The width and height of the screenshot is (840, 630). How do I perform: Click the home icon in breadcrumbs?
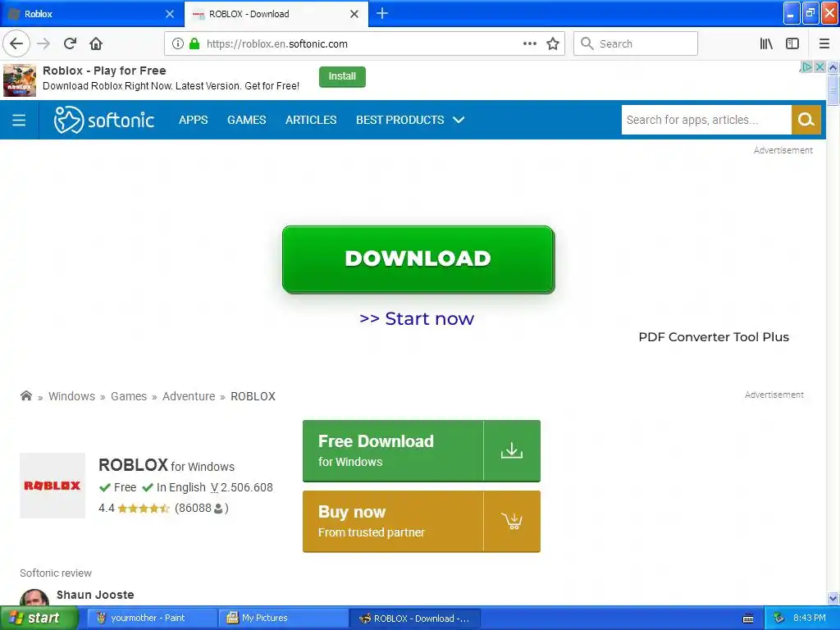tap(25, 396)
